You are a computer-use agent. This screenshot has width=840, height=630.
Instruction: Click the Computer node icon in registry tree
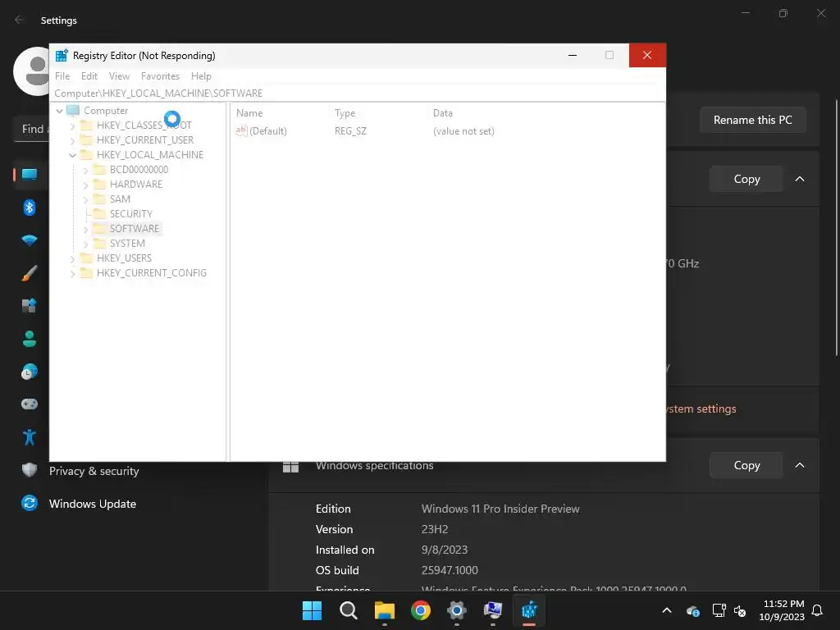tap(73, 111)
